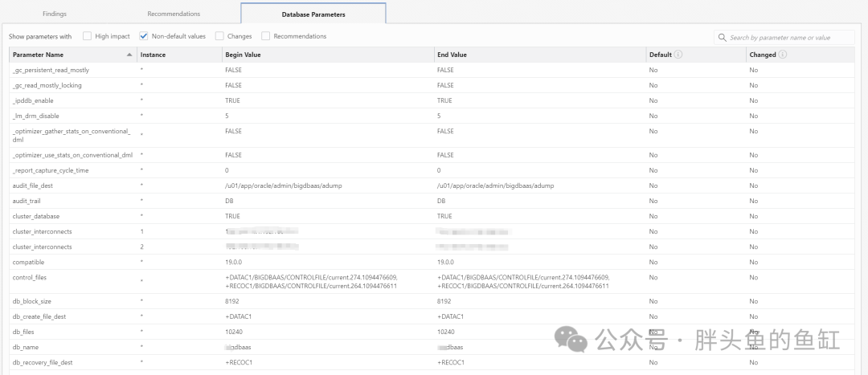Select the db_block_size parameter
868x375 pixels.
(32, 301)
